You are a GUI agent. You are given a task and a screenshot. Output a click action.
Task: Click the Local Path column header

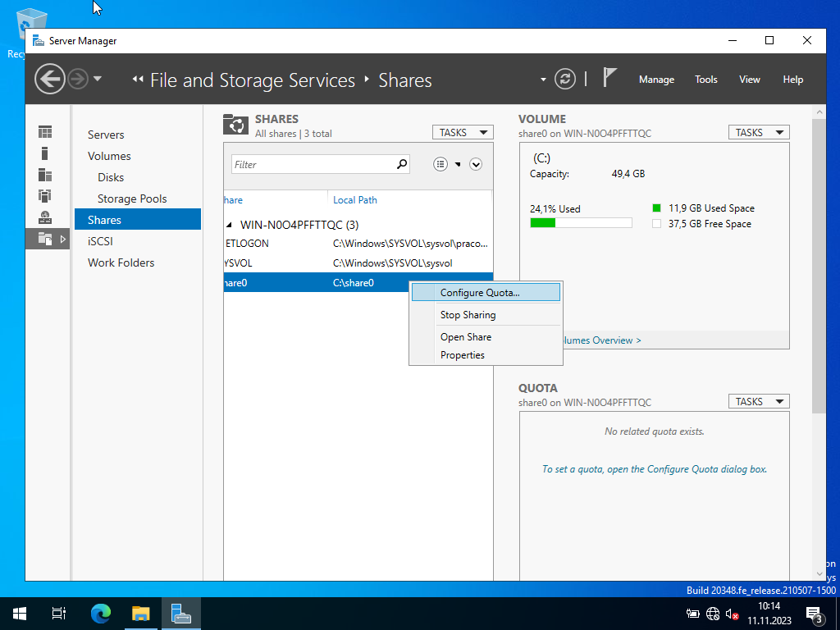tap(355, 200)
